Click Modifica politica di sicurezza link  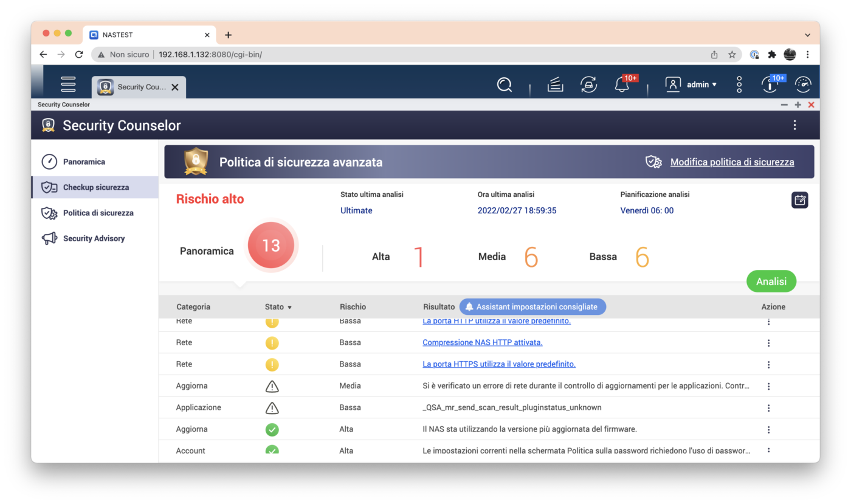click(x=732, y=162)
